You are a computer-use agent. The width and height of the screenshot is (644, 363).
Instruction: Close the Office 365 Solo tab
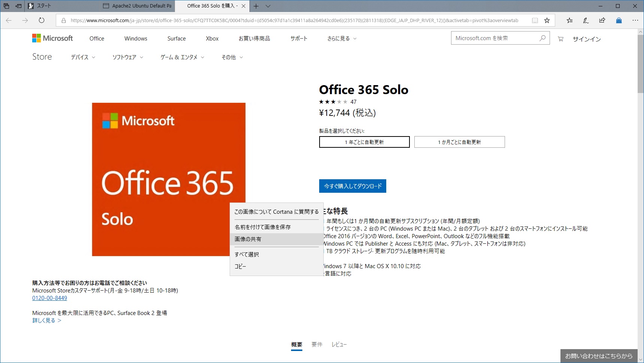coord(244,6)
